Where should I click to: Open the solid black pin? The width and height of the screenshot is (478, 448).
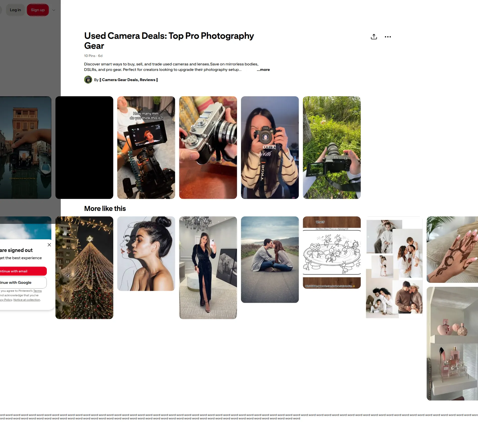84,148
